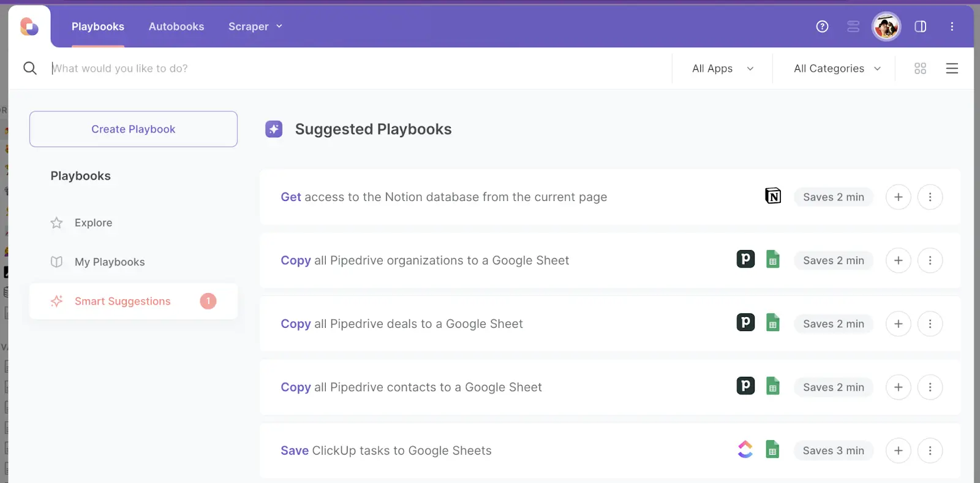The image size is (980, 483).
Task: Expand the All Categories dropdown
Action: (x=837, y=69)
